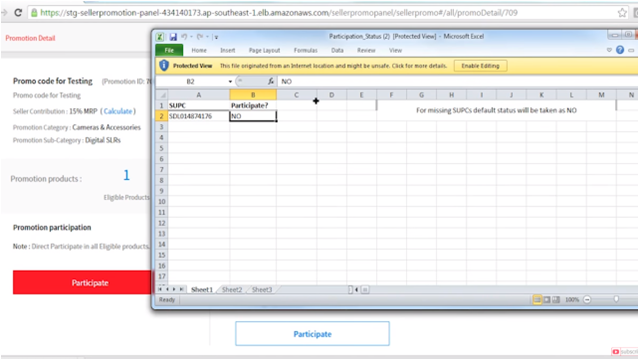Screen dimensions: 639x360
Task: Switch to Sheet2 worksheet tab
Action: [232, 289]
